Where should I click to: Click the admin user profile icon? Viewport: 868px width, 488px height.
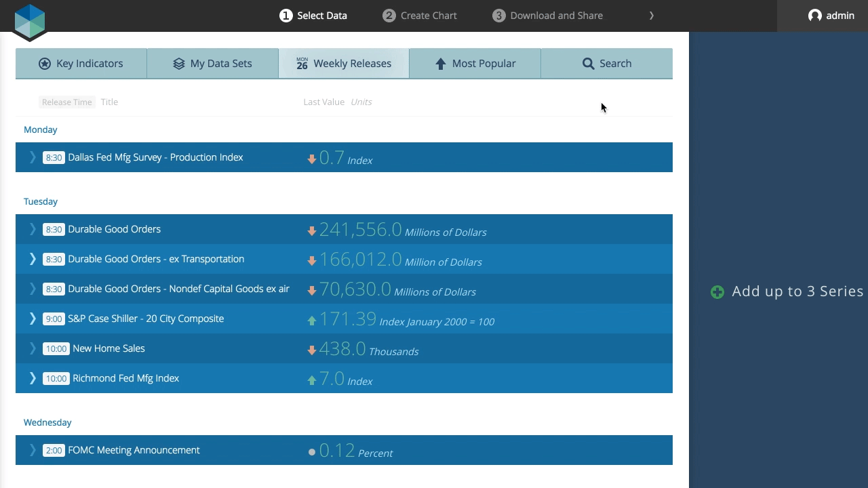(814, 16)
